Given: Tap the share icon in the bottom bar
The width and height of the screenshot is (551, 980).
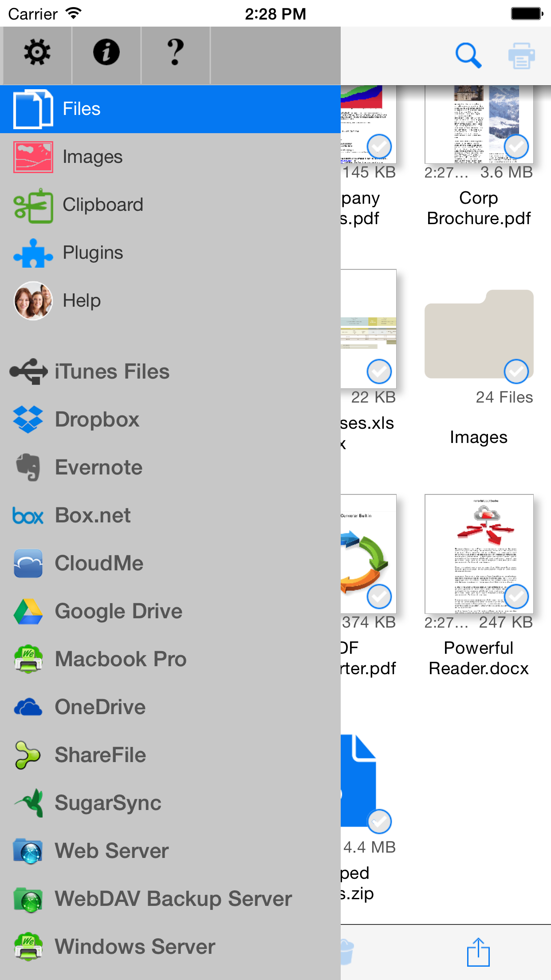Looking at the screenshot, I should (478, 952).
